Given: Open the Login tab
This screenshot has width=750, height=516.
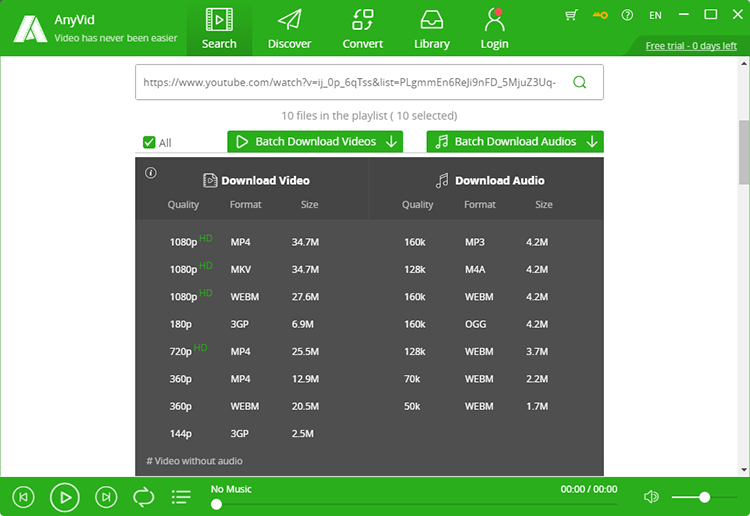Looking at the screenshot, I should tap(495, 28).
